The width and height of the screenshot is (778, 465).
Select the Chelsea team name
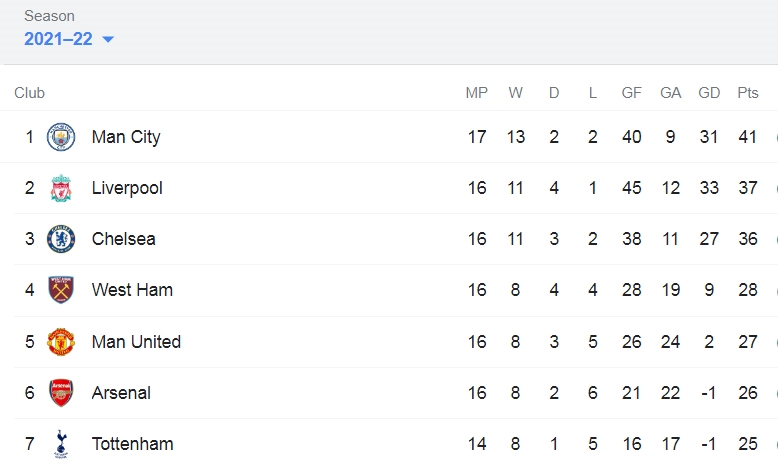pyautogui.click(x=124, y=239)
